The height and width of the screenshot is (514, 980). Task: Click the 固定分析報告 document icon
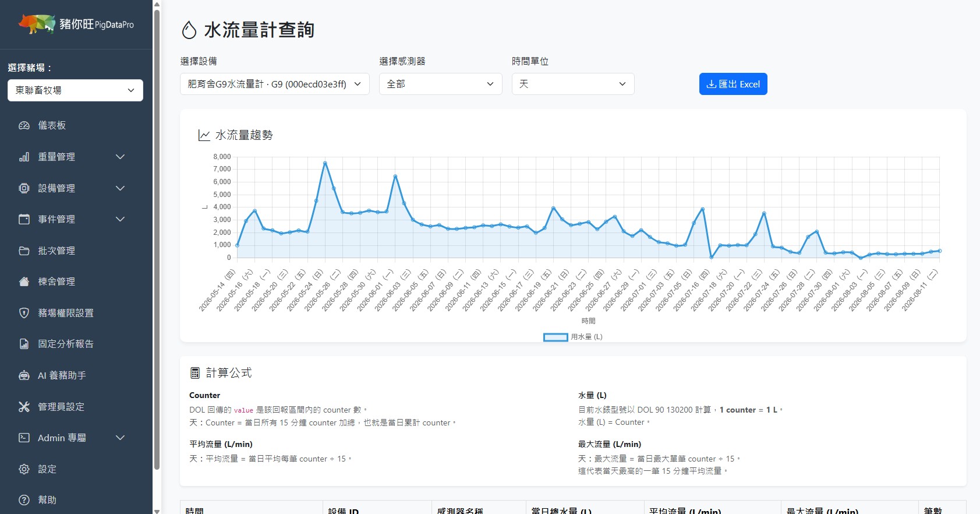point(24,344)
